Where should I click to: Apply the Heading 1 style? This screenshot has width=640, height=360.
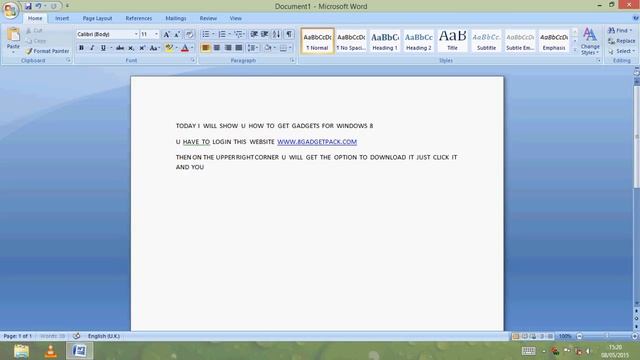pyautogui.click(x=384, y=41)
